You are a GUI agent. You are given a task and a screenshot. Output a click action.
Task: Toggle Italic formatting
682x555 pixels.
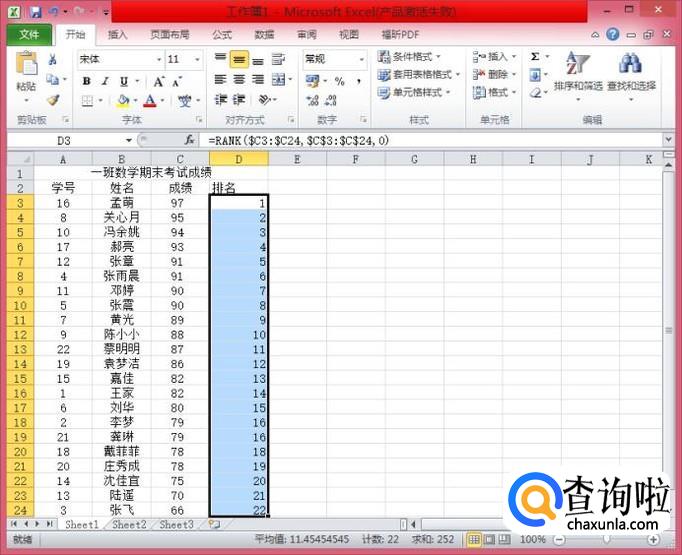tap(105, 81)
